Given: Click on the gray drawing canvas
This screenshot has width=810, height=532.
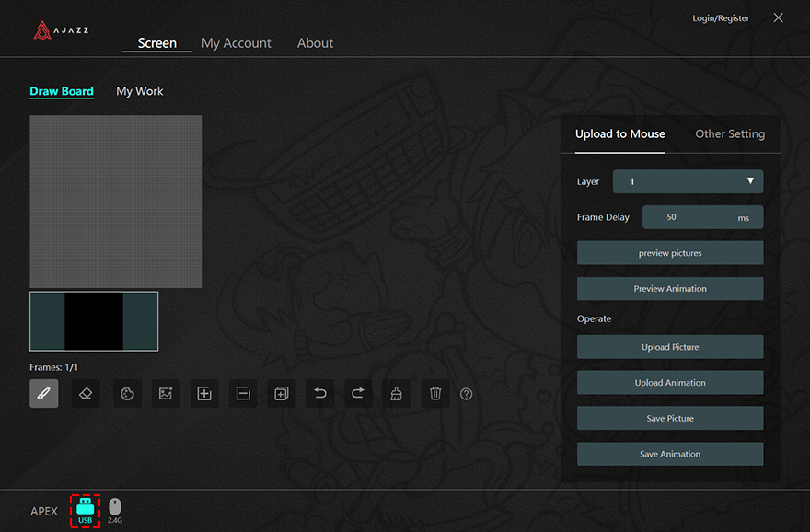Looking at the screenshot, I should [x=116, y=202].
